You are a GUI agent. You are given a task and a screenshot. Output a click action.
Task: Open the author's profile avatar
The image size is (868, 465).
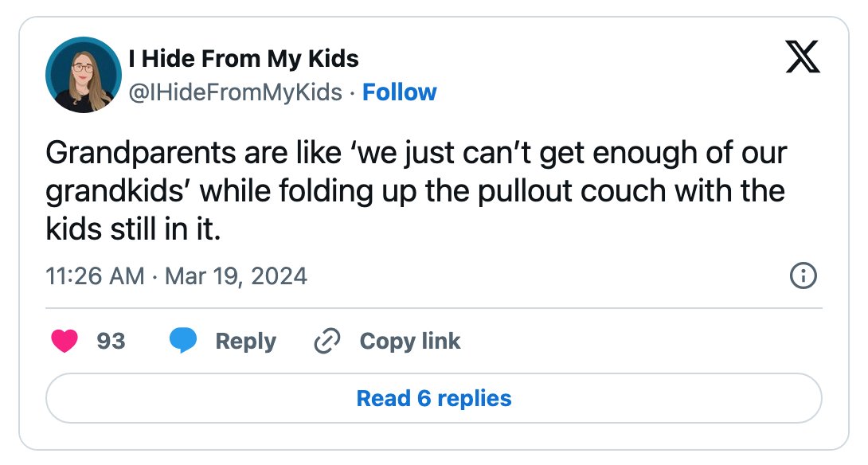tap(84, 75)
